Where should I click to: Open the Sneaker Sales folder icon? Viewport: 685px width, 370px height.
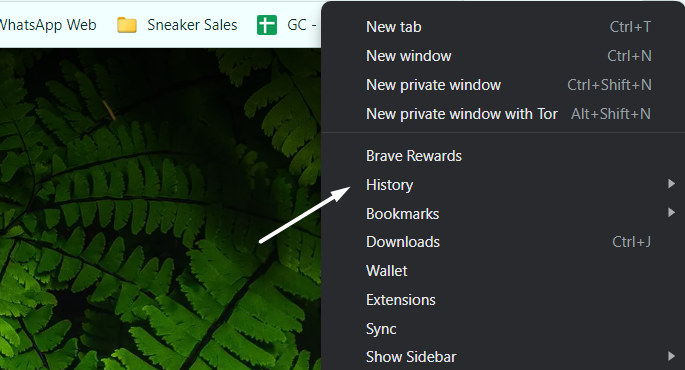127,25
